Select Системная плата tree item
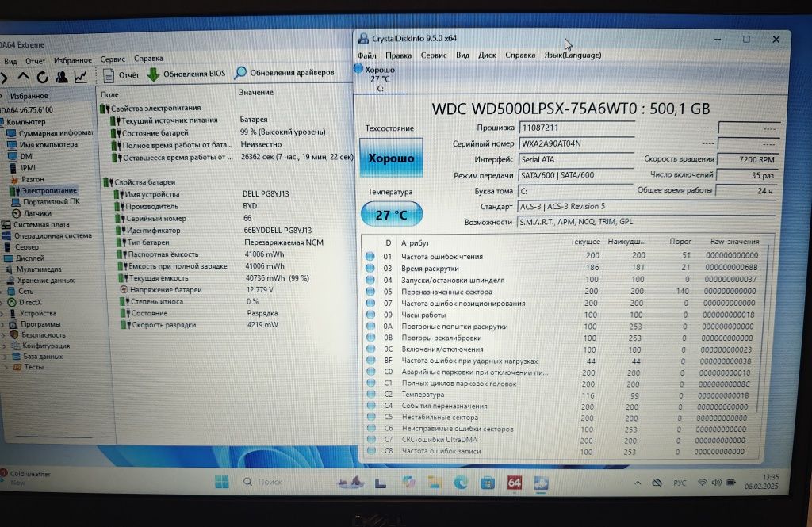Image resolution: width=812 pixels, height=527 pixels. 36,225
